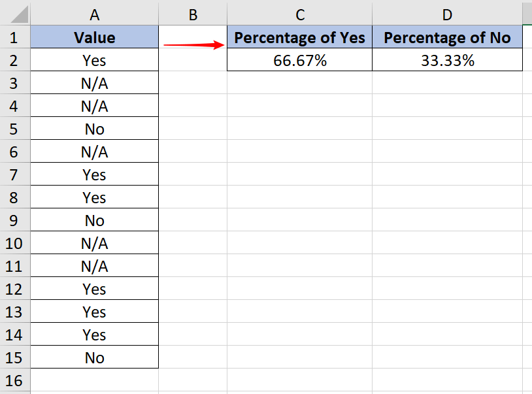Screen dimensions: 532x394
Task: Click the first Yes value in column A
Action: point(94,60)
